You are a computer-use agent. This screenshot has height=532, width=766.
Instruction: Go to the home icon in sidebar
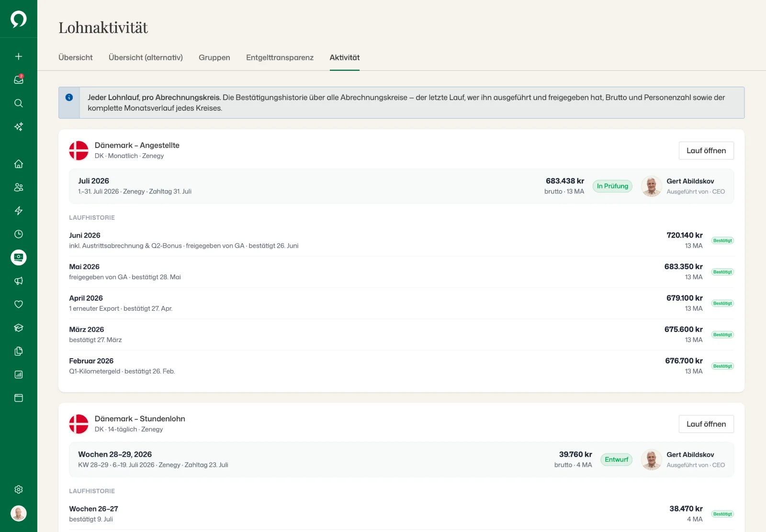[19, 164]
